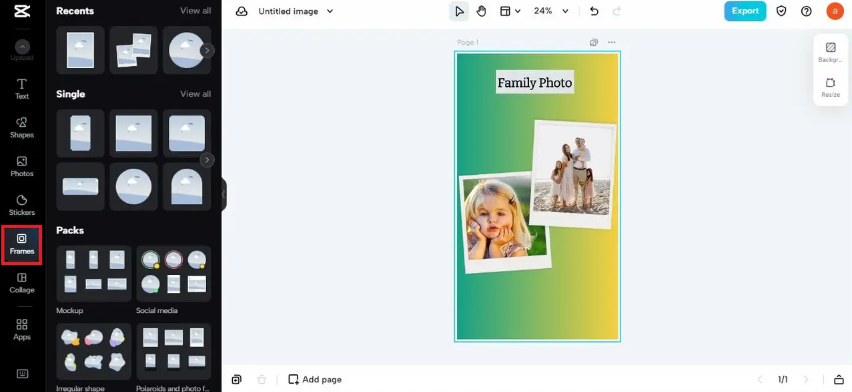This screenshot has height=392, width=852.
Task: View all Single frames
Action: click(x=196, y=94)
